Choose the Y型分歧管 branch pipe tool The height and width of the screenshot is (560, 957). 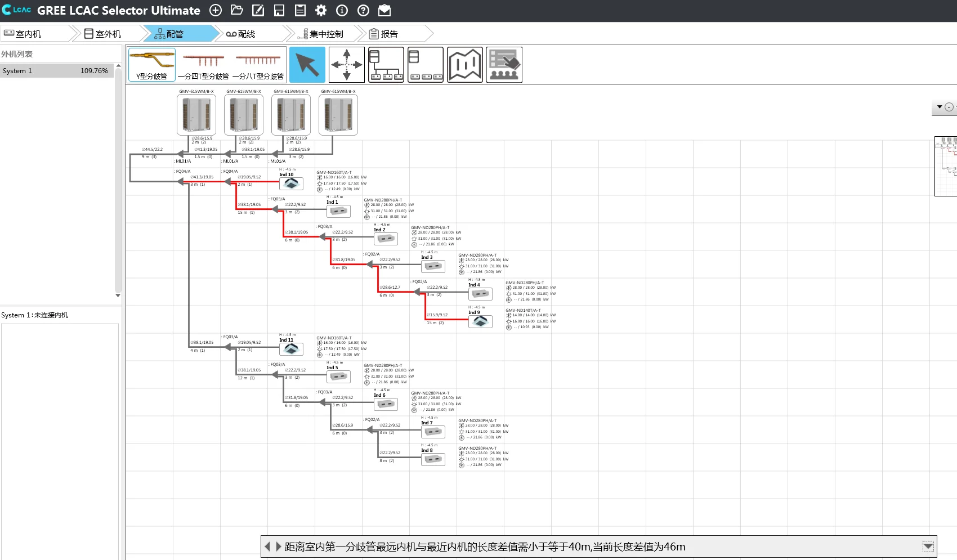(x=152, y=65)
